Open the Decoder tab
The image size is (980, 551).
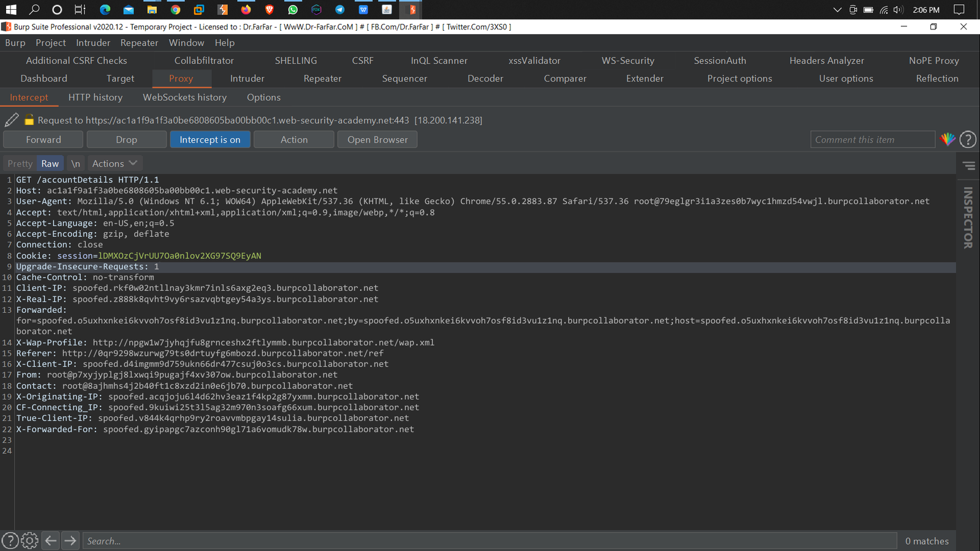click(486, 78)
